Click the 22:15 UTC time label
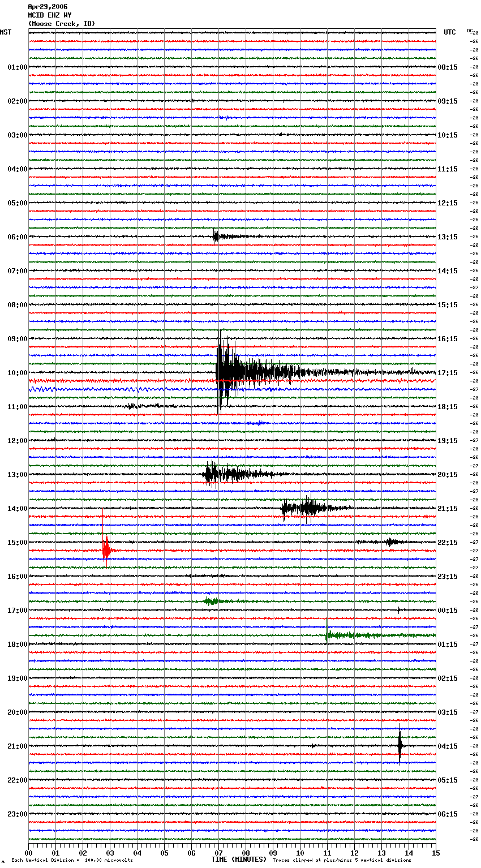 (448, 543)
